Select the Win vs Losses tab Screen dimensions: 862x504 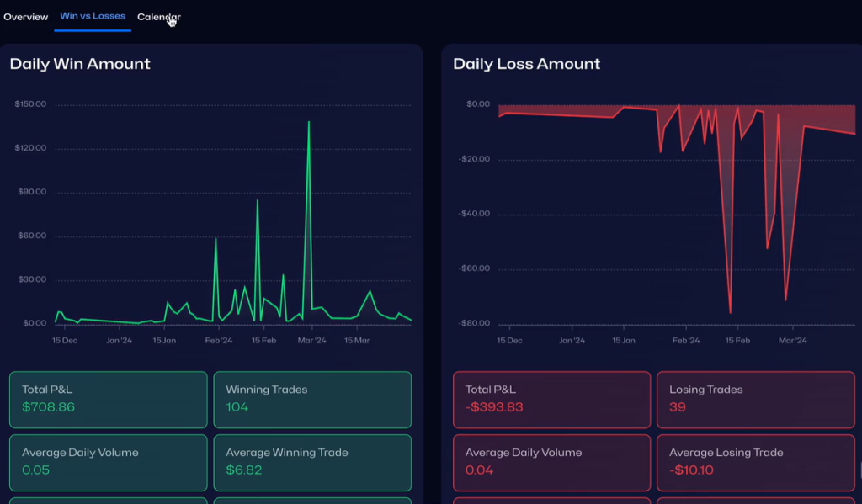point(93,17)
